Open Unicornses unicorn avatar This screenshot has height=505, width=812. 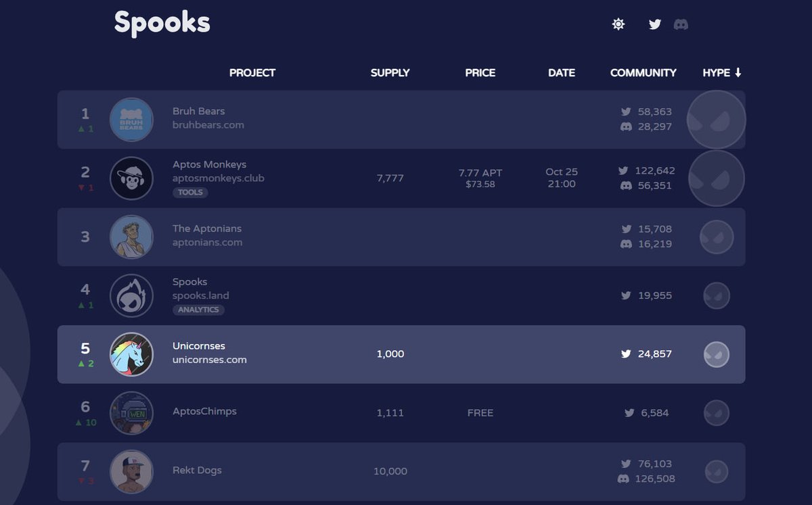coord(131,354)
